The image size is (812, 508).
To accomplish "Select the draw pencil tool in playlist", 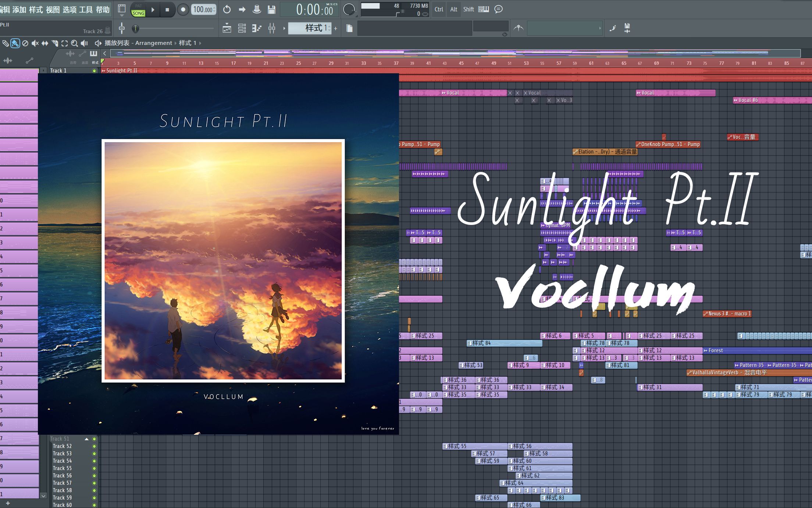I will coord(6,43).
